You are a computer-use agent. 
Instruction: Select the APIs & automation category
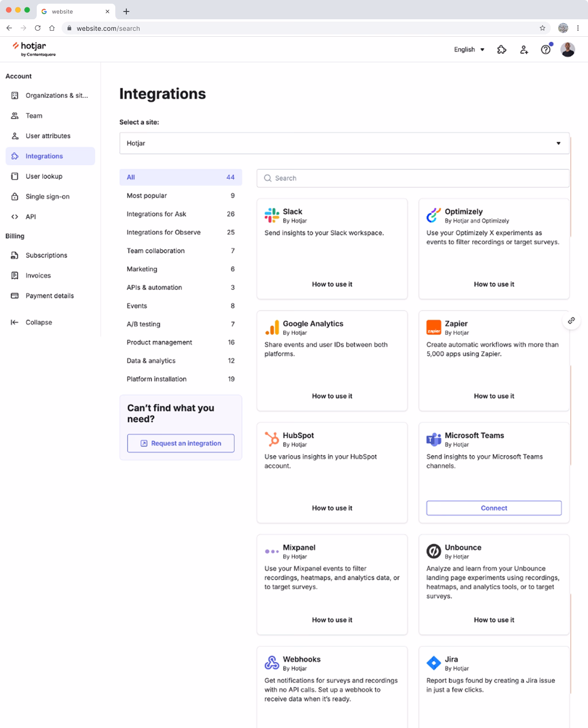tap(181, 287)
